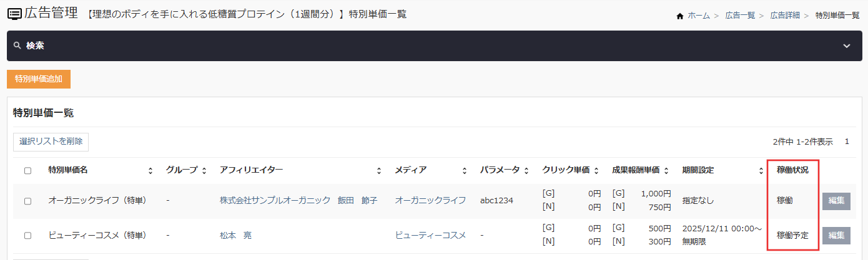Sort by 特別単価名 column arrows
This screenshot has width=868, height=260.
tap(150, 170)
